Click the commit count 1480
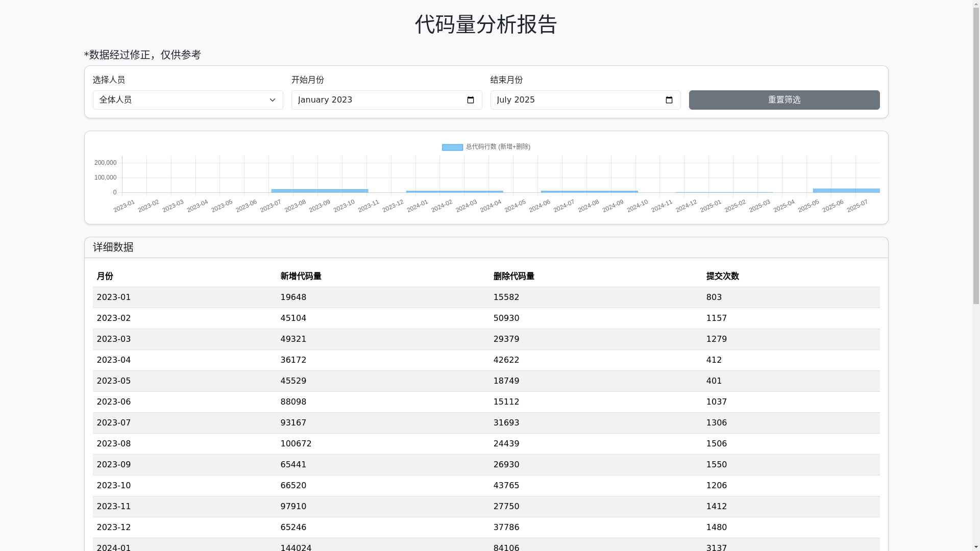The width and height of the screenshot is (980, 551). point(716,527)
